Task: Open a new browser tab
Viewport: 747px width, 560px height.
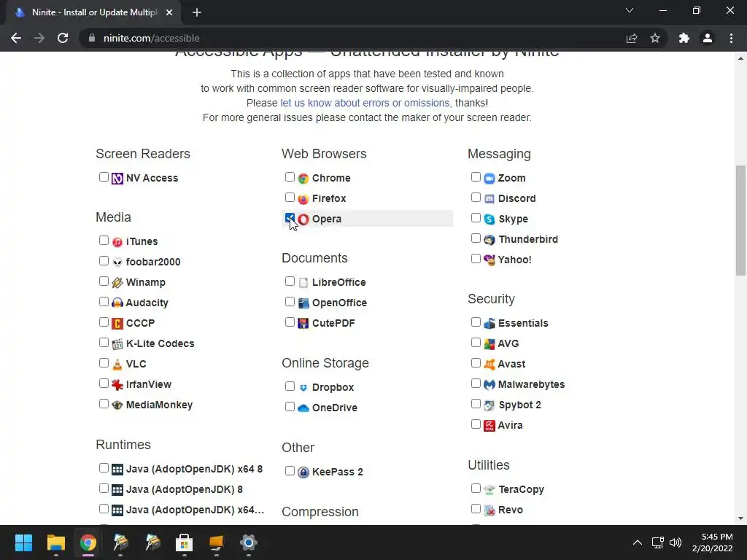Action: coord(197,12)
